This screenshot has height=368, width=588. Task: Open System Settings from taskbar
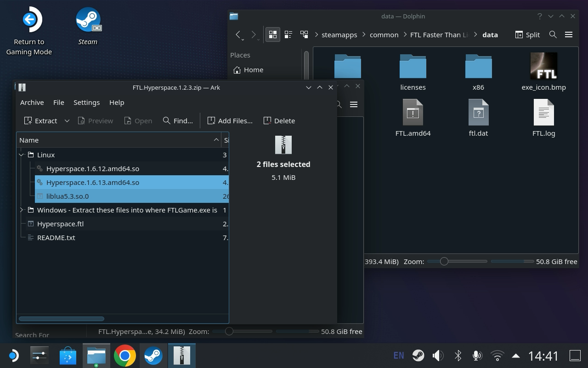tap(40, 356)
